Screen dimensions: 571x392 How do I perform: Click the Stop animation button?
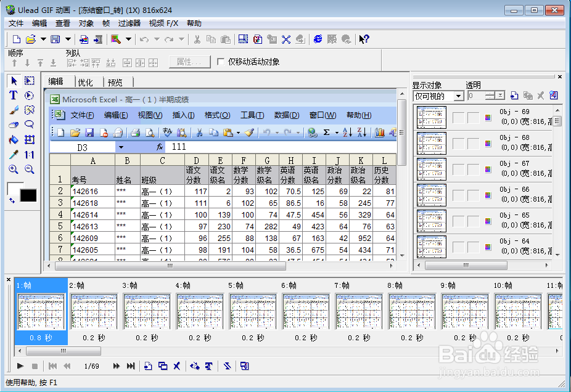click(x=35, y=366)
